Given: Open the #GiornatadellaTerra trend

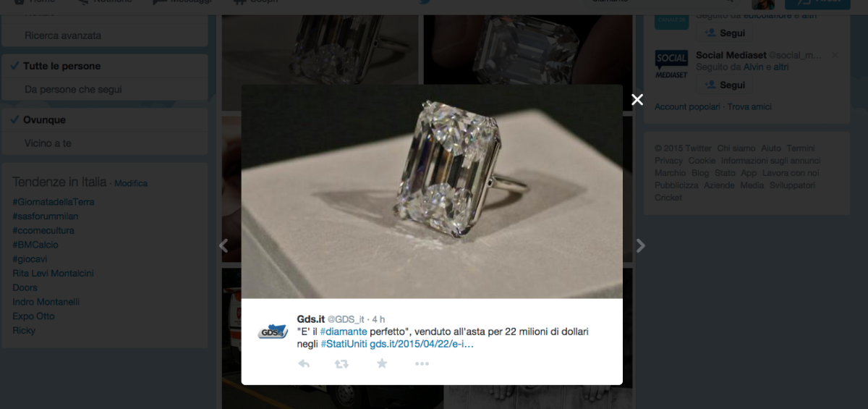Looking at the screenshot, I should (x=54, y=202).
